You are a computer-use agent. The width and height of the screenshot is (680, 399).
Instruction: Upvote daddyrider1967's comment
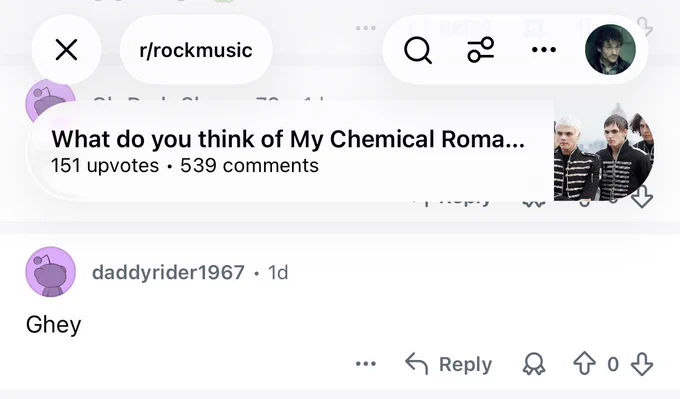coord(584,364)
